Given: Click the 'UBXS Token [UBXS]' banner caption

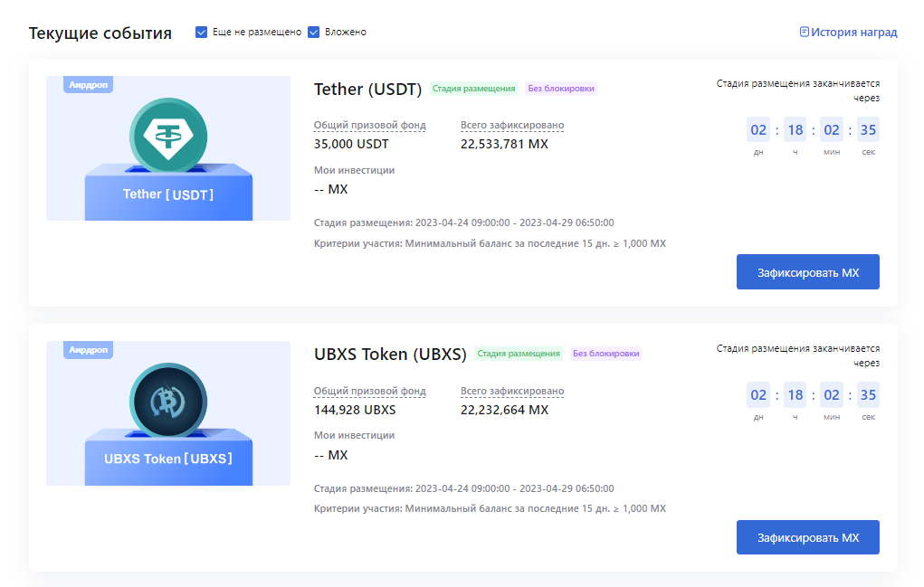Looking at the screenshot, I should [x=168, y=459].
